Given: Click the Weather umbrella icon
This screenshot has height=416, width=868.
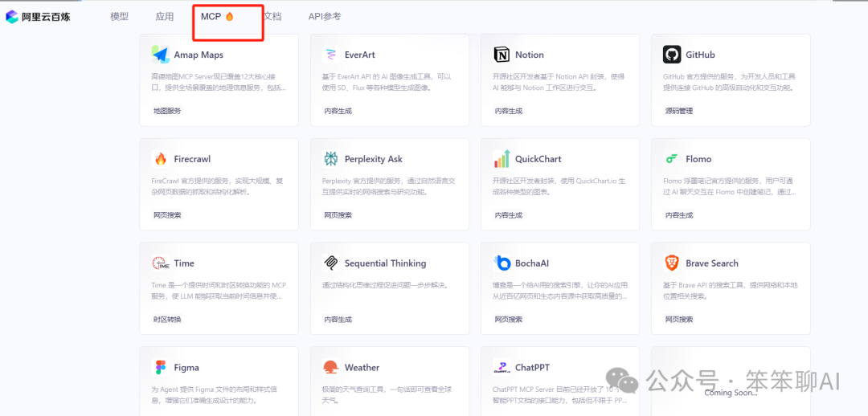Looking at the screenshot, I should pos(330,367).
